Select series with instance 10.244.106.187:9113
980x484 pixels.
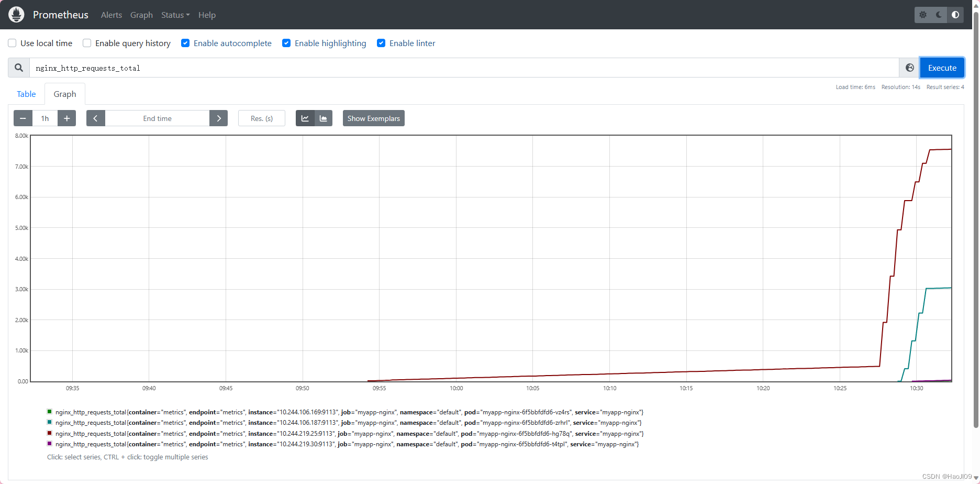click(x=349, y=423)
